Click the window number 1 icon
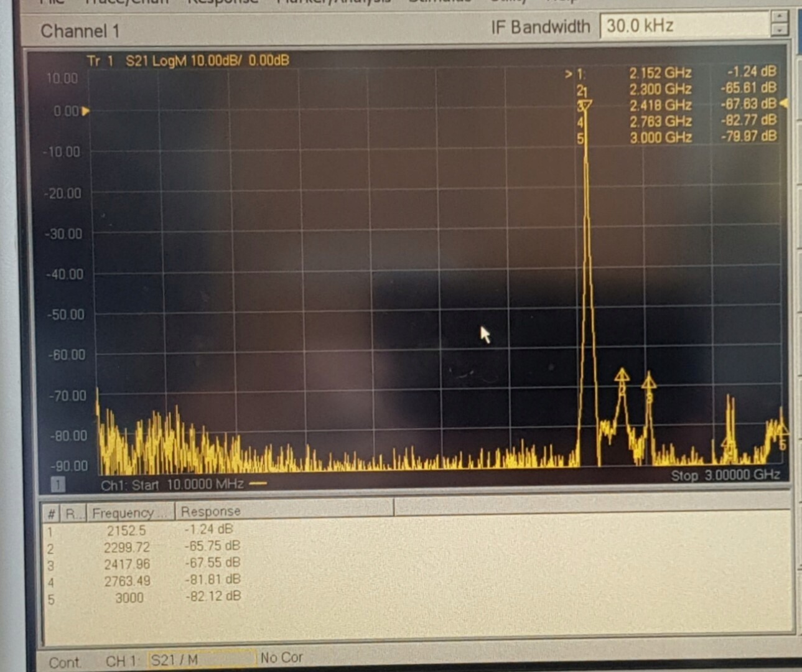The width and height of the screenshot is (802, 672). pos(57,484)
